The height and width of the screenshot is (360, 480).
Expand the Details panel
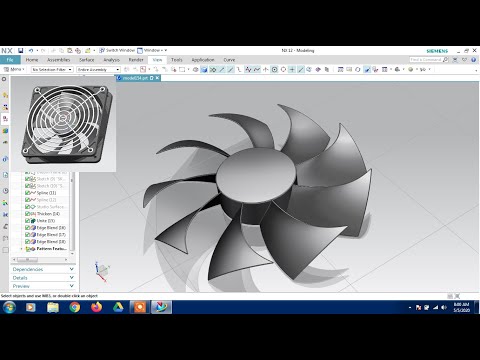(x=43, y=278)
